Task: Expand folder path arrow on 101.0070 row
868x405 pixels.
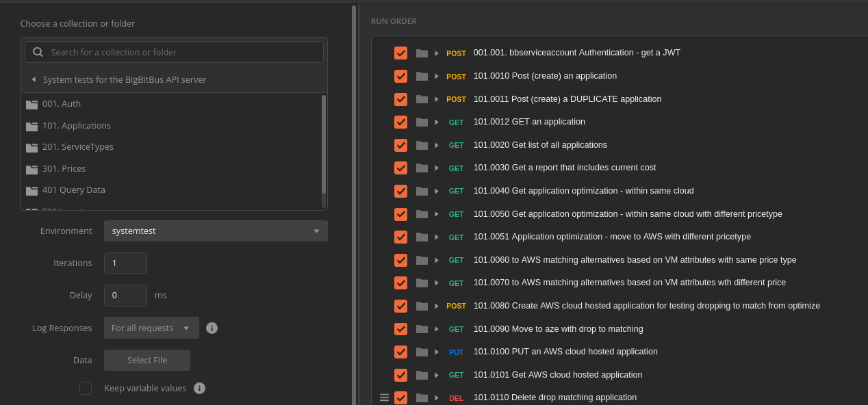Action: point(437,283)
